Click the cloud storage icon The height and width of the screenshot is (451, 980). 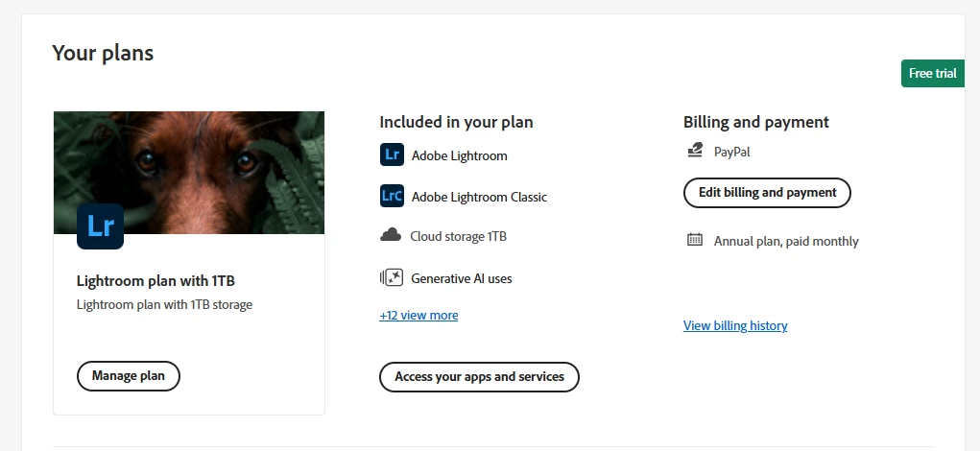(391, 235)
